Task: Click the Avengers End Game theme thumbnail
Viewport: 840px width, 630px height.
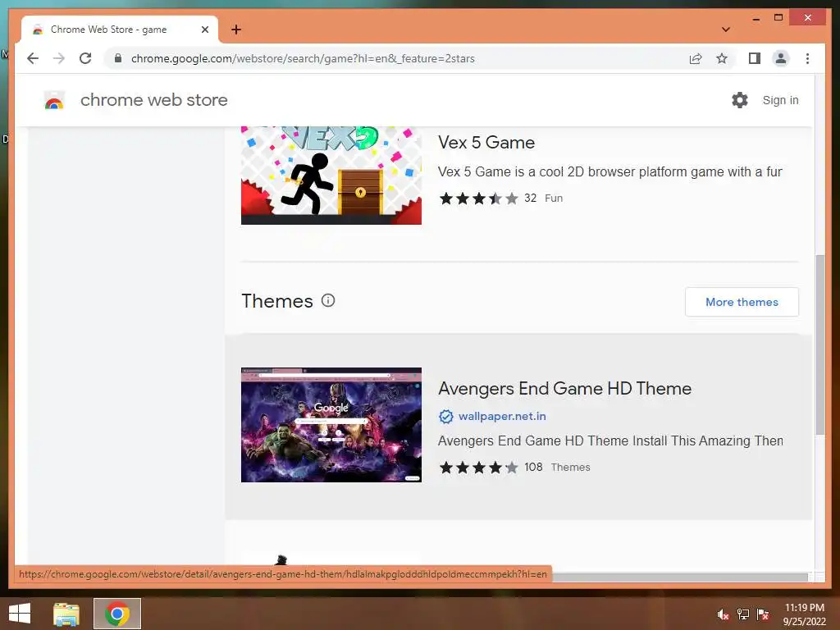Action: pyautogui.click(x=331, y=425)
